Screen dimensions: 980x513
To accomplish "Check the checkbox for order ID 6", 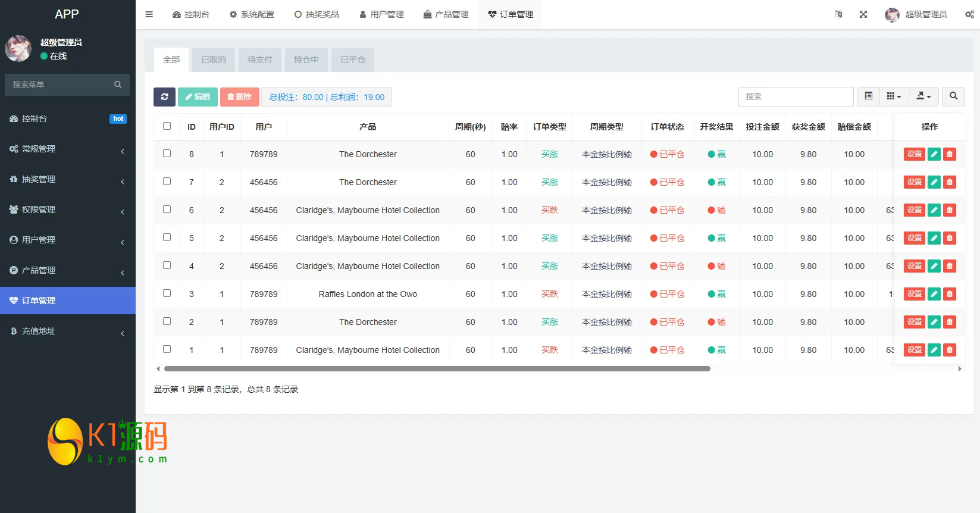I will point(167,209).
